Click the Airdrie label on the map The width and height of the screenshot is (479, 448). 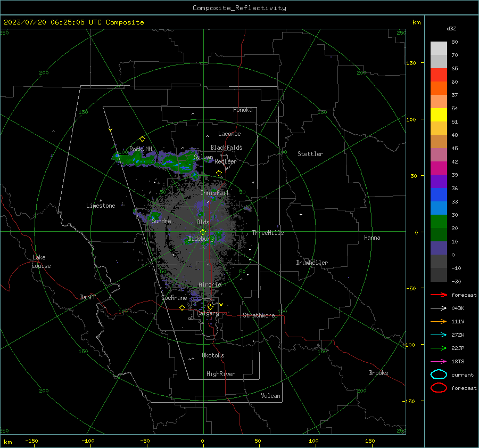(x=210, y=284)
